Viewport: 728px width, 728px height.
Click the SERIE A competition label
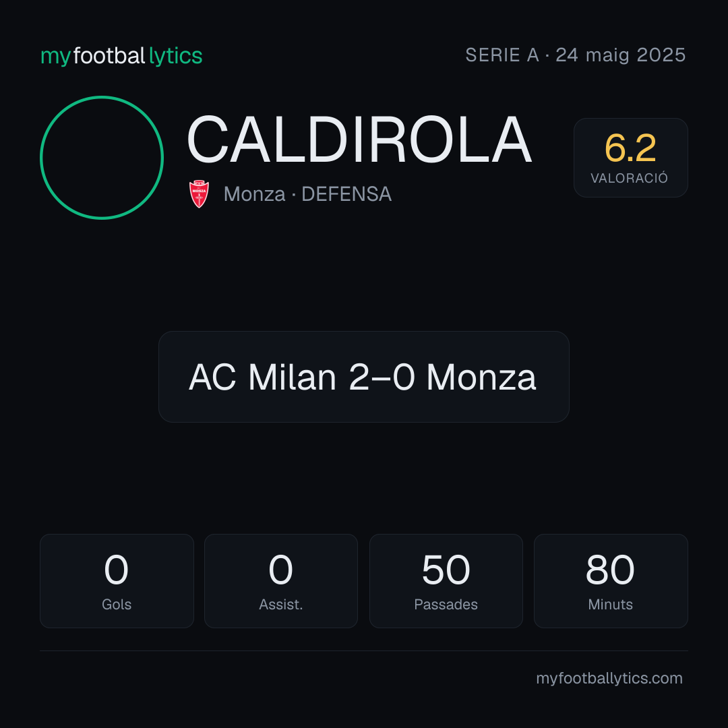(x=502, y=55)
